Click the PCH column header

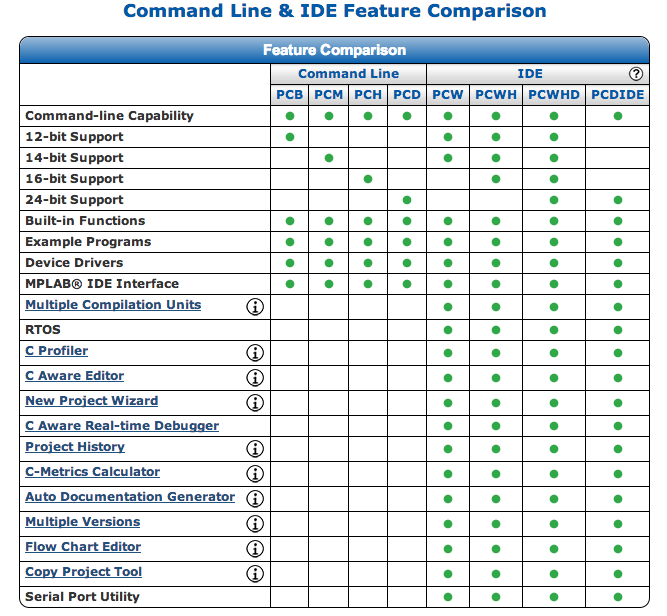tap(368, 95)
